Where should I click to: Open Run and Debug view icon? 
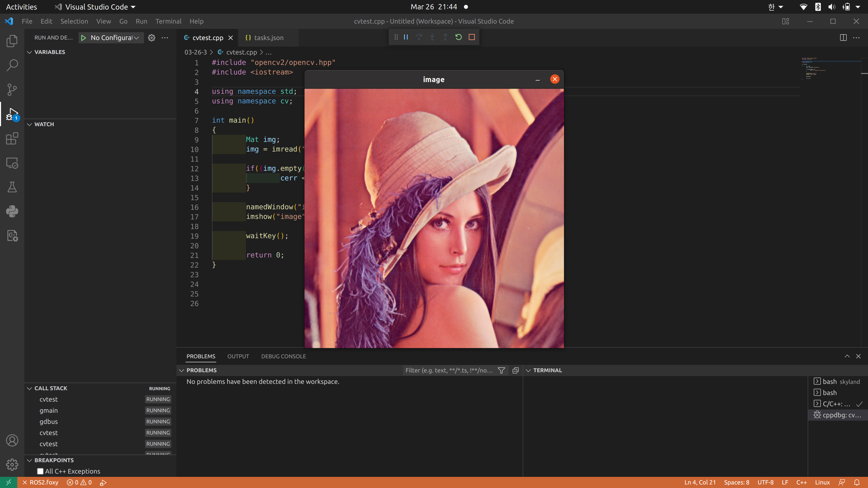click(x=12, y=115)
